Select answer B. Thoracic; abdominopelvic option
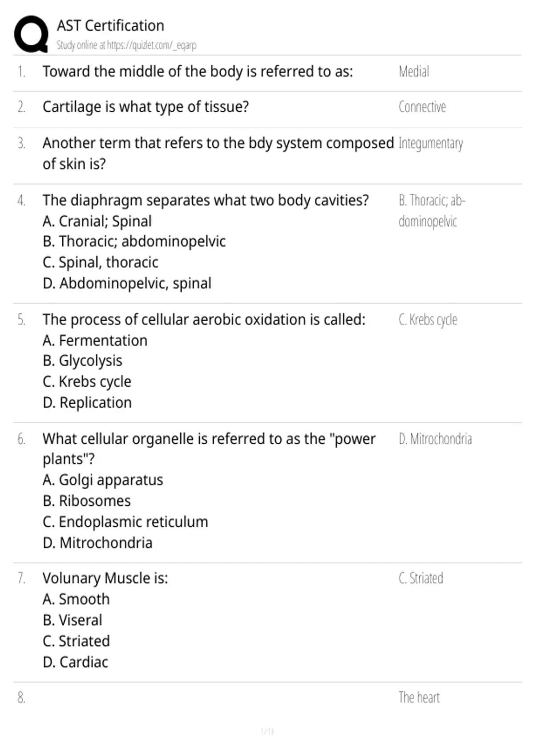This screenshot has height=756, width=534. pyautogui.click(x=134, y=241)
